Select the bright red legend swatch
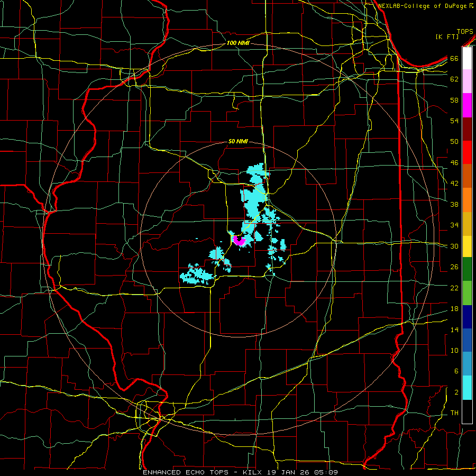The height and width of the screenshot is (476, 476). coord(467,152)
